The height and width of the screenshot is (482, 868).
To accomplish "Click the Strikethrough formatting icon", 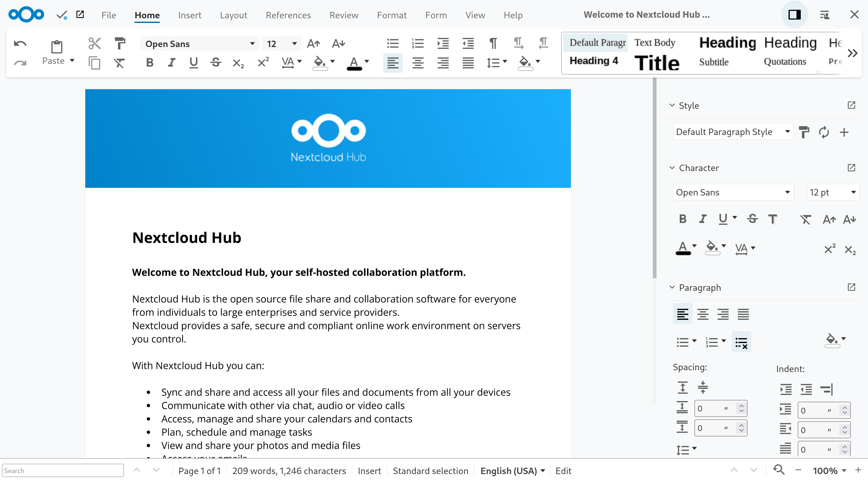I will (215, 64).
